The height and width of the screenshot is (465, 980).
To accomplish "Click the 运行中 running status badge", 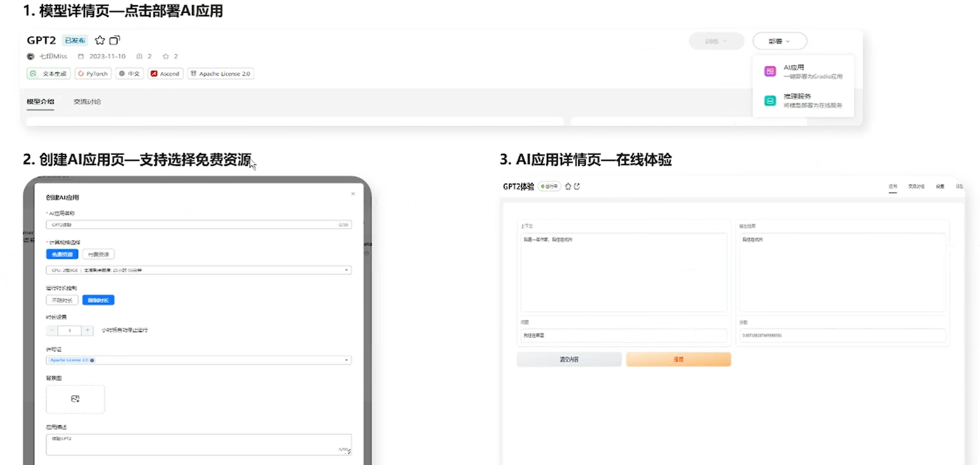I will pyautogui.click(x=549, y=187).
